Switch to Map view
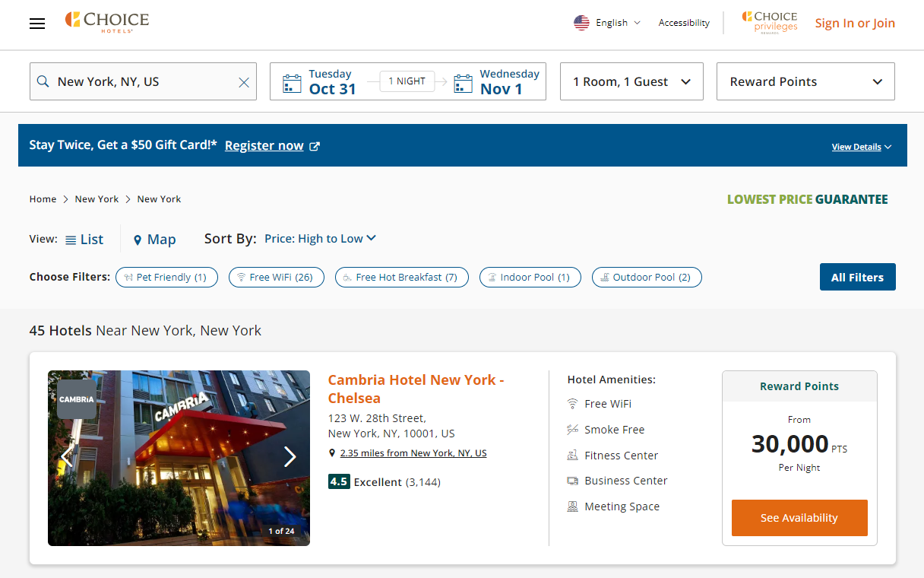The width and height of the screenshot is (924, 578). [154, 239]
